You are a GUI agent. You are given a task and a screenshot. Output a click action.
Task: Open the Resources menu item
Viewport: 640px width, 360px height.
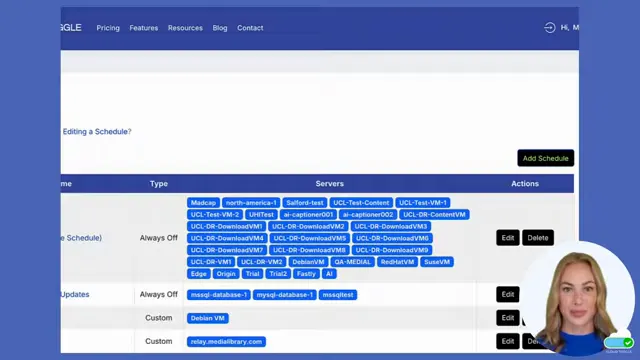tap(185, 28)
